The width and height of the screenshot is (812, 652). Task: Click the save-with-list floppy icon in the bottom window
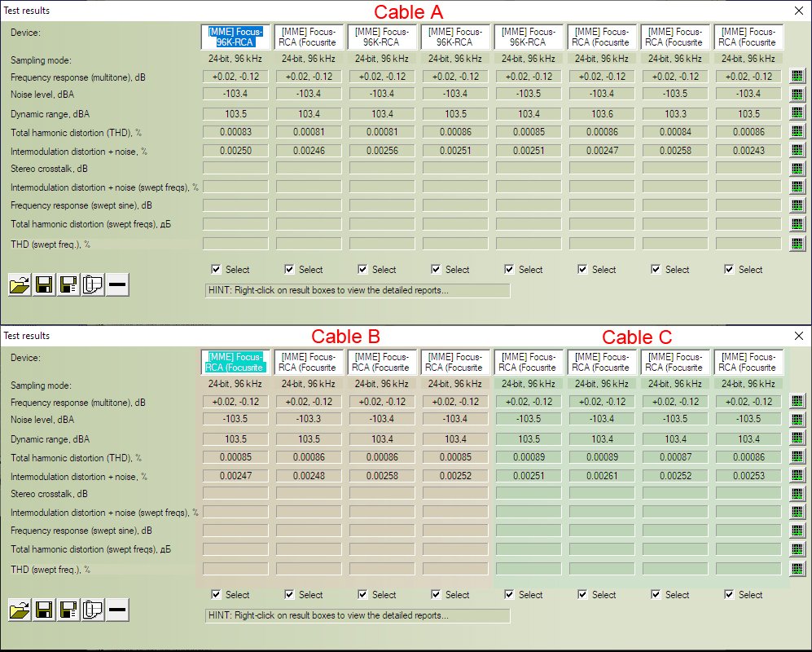tap(68, 610)
